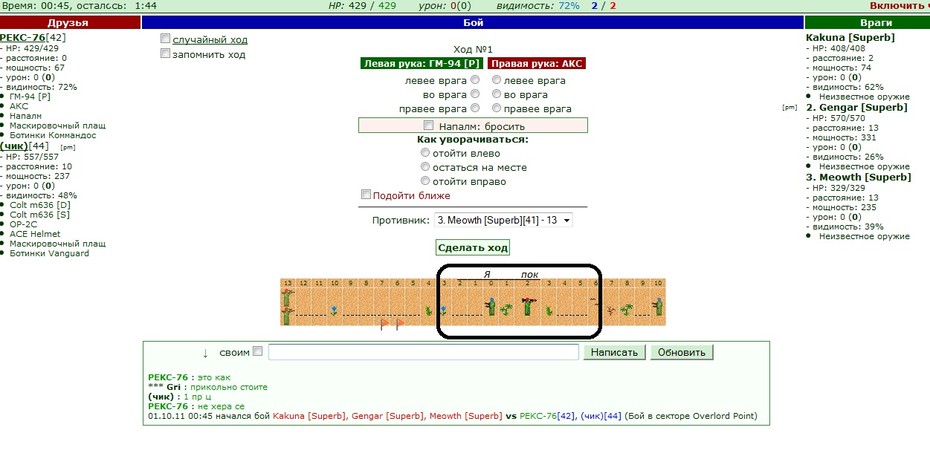Click Kakuna [Superb] in enemies list

point(850,37)
